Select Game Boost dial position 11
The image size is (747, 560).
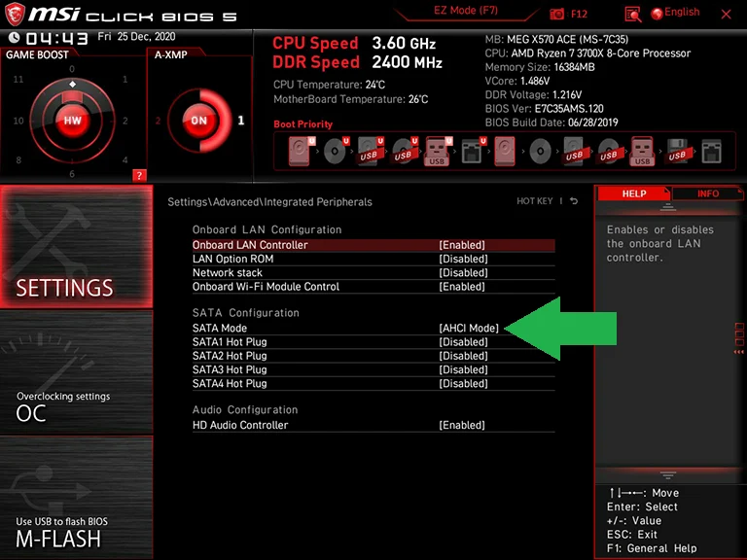18,79
